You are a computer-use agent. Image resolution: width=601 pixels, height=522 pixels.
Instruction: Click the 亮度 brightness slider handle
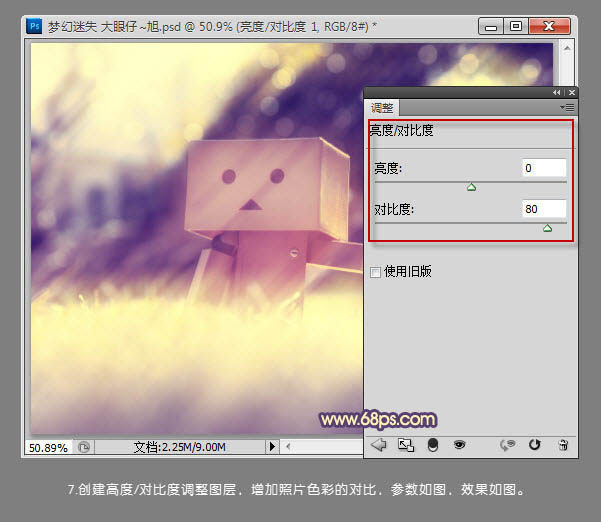pos(471,186)
